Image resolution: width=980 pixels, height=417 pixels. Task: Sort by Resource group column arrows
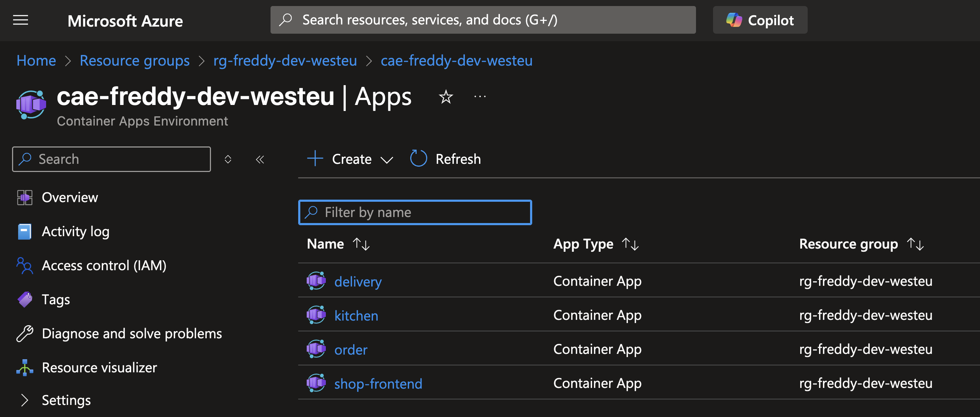915,244
